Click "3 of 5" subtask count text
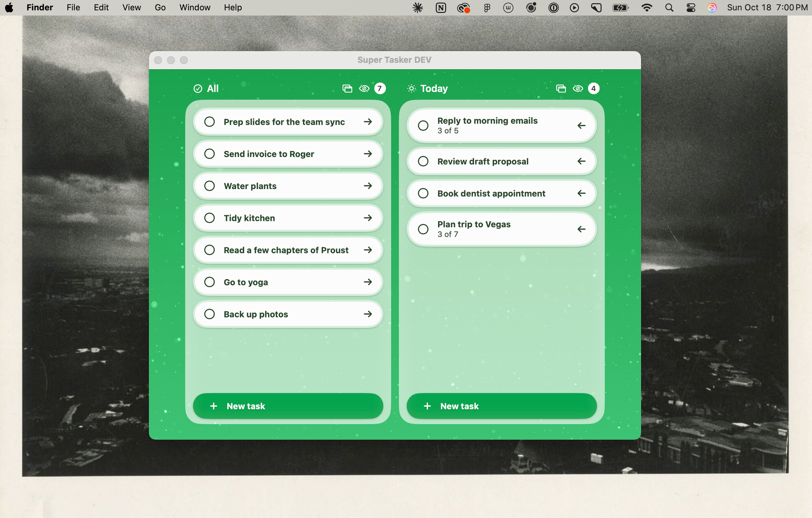 coord(448,131)
